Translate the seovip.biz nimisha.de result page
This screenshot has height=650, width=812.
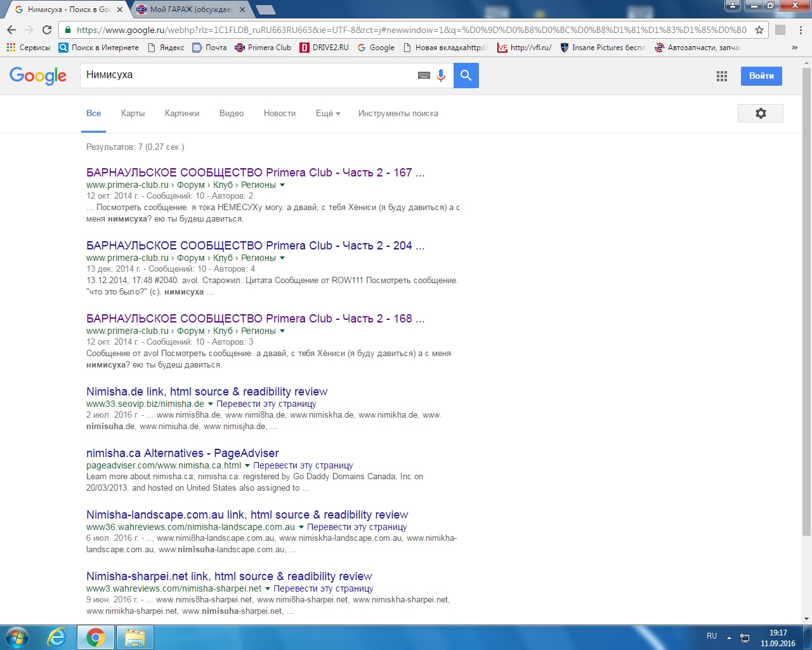coord(266,404)
